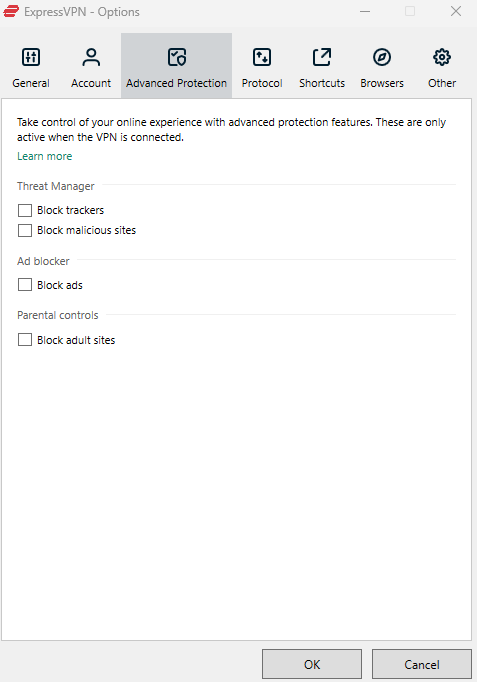
Task: Switch to the Protocol tab label
Action: pyautogui.click(x=262, y=83)
